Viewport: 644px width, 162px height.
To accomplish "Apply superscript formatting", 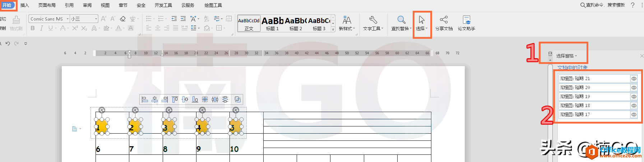I will pyautogui.click(x=75, y=28).
